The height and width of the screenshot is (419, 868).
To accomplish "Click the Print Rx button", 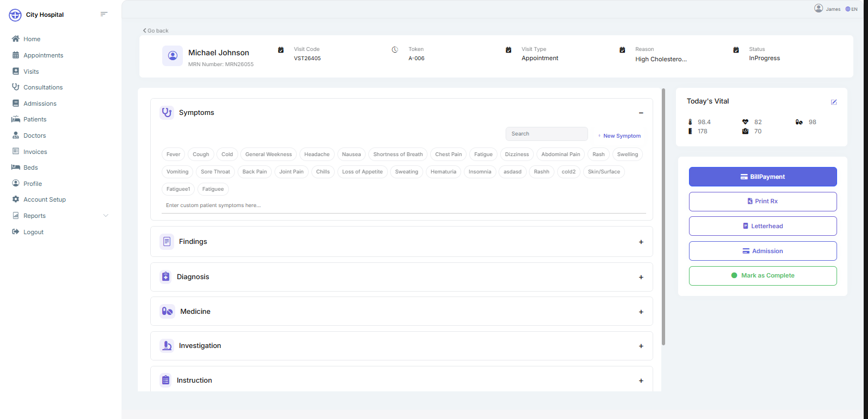I will tap(763, 202).
